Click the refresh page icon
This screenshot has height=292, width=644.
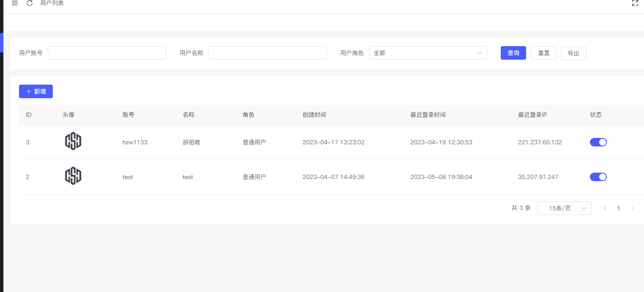coord(30,3)
